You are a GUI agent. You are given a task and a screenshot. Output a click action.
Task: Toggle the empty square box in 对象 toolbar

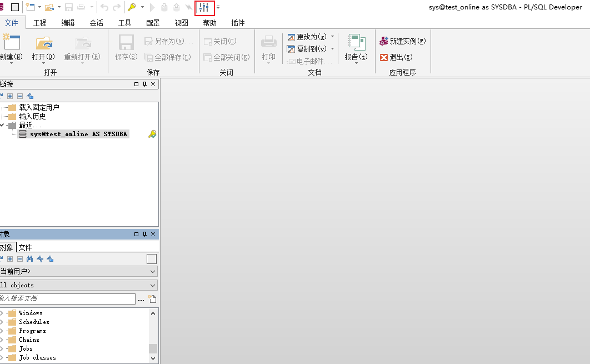tap(152, 259)
